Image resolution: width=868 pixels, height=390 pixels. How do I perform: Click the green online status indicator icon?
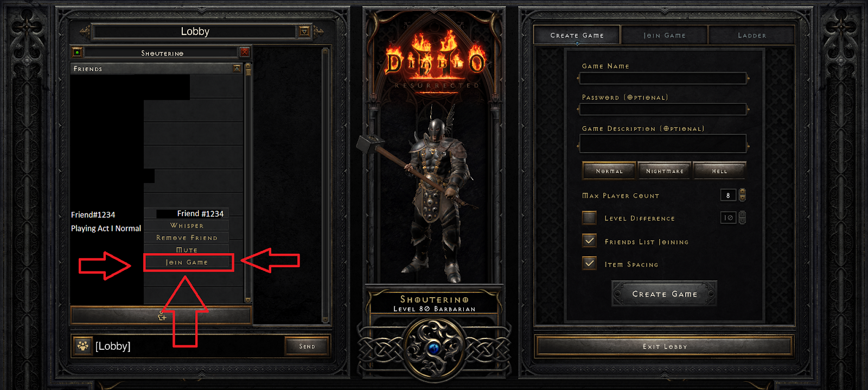click(x=77, y=53)
